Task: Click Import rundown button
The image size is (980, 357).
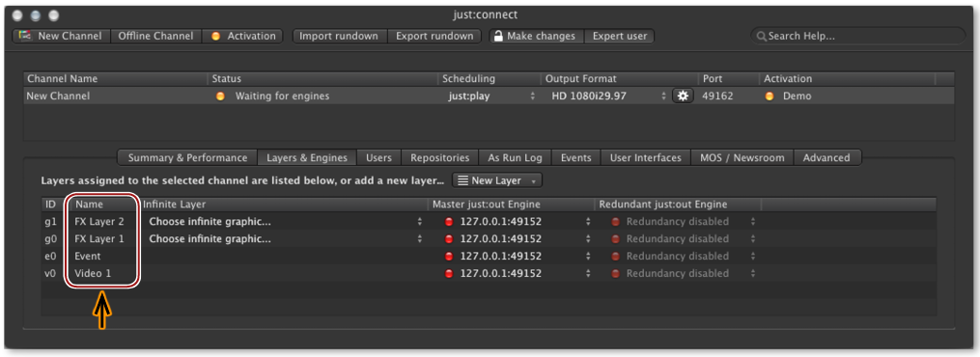Action: pos(339,37)
